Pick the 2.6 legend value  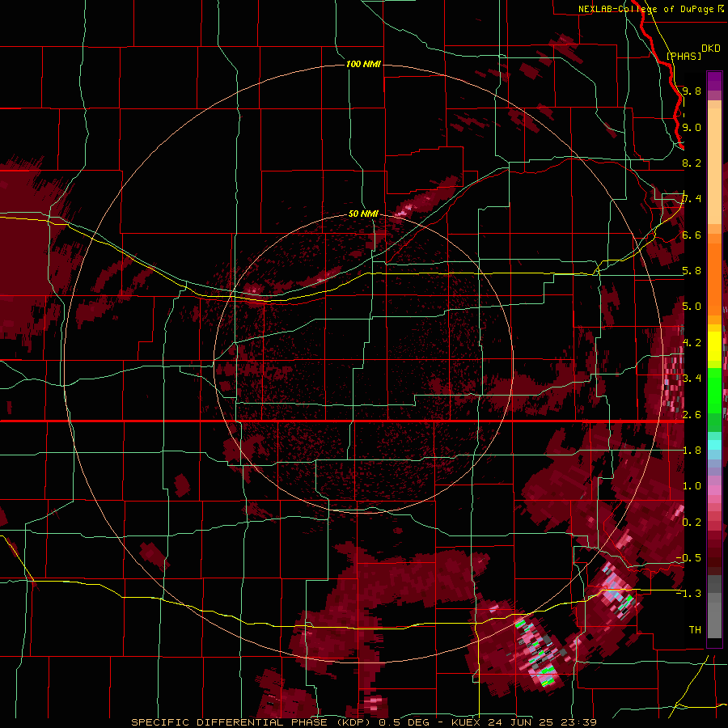[x=692, y=415]
